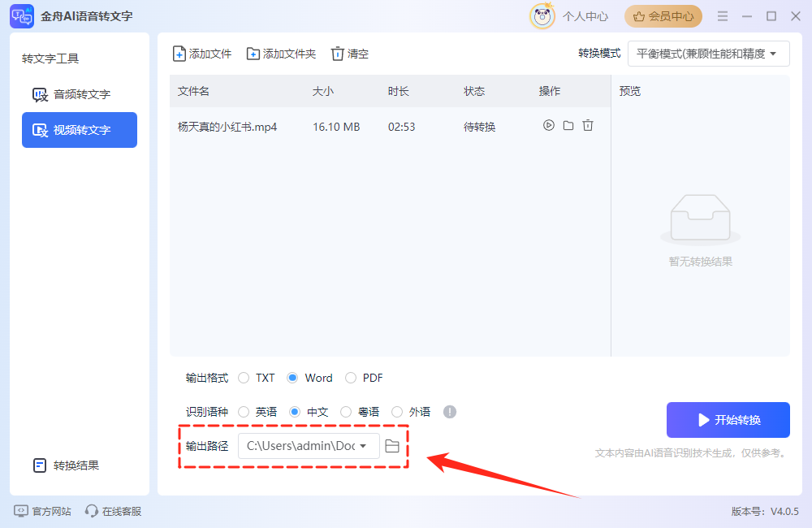Click 添加文件 add file button
This screenshot has height=528, width=812.
(202, 54)
